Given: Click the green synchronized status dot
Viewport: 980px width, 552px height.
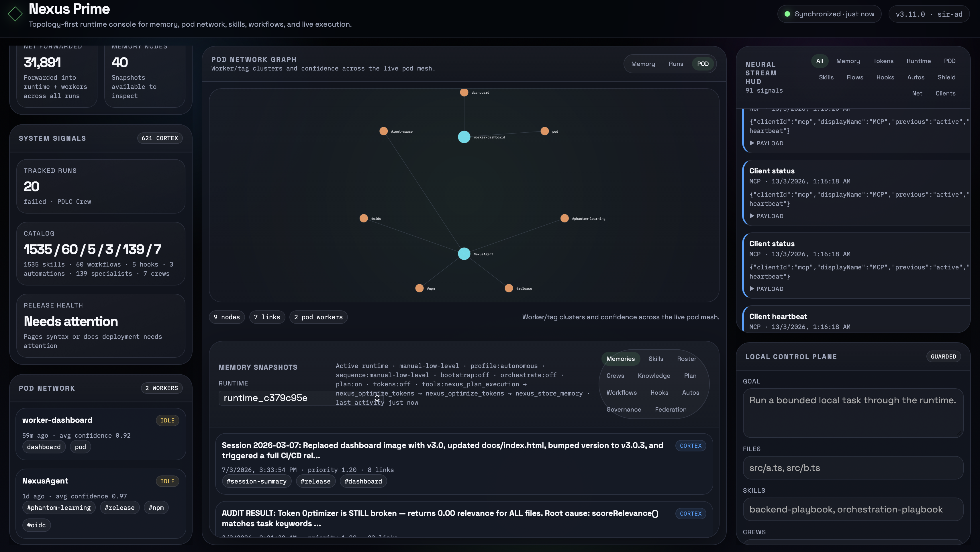Looking at the screenshot, I should coord(787,14).
